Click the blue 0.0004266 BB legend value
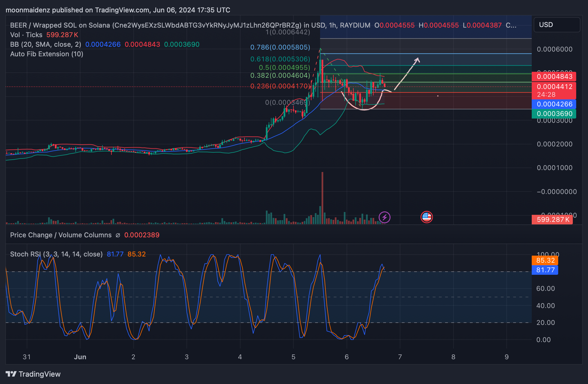This screenshot has height=384, width=588. point(103,44)
